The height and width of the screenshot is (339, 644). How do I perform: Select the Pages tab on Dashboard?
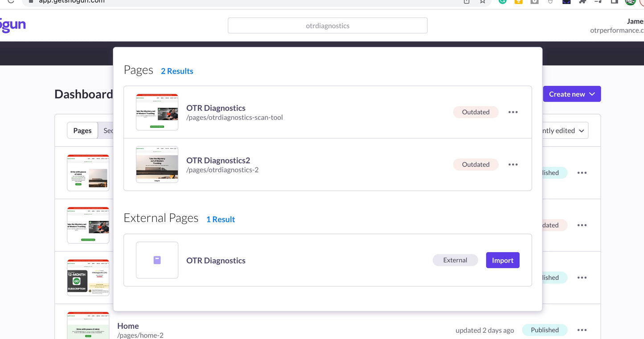point(82,131)
